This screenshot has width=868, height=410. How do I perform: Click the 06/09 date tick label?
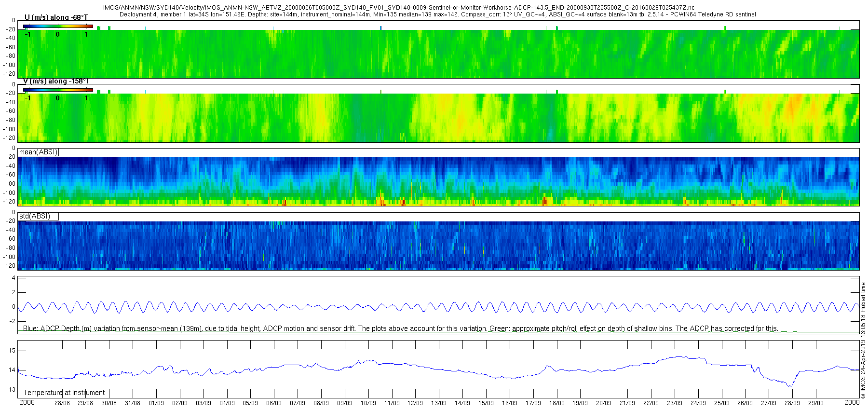tap(274, 403)
